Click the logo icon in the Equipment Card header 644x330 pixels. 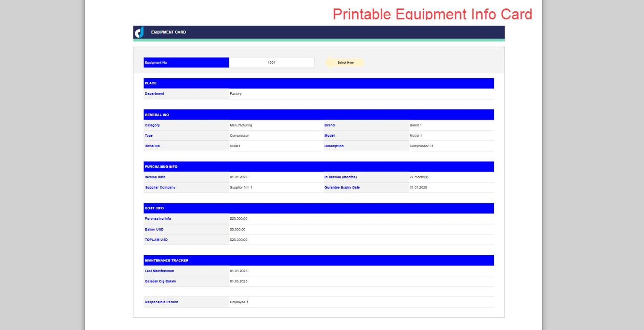click(x=139, y=32)
